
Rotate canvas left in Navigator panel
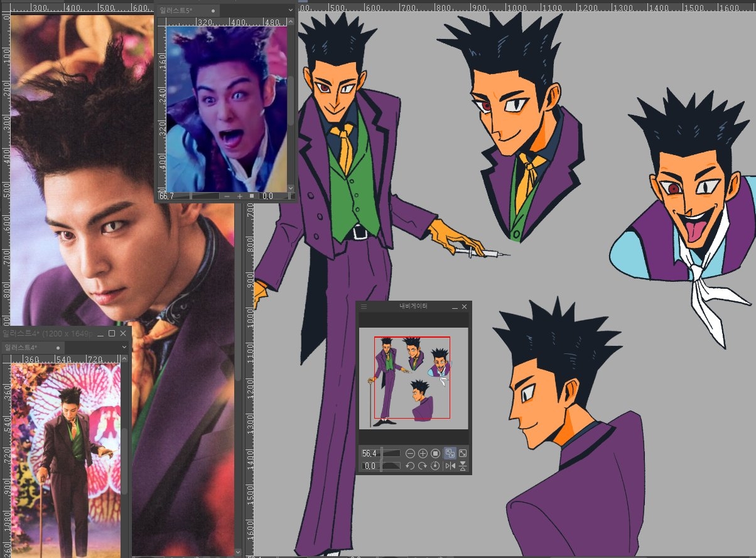pyautogui.click(x=410, y=466)
